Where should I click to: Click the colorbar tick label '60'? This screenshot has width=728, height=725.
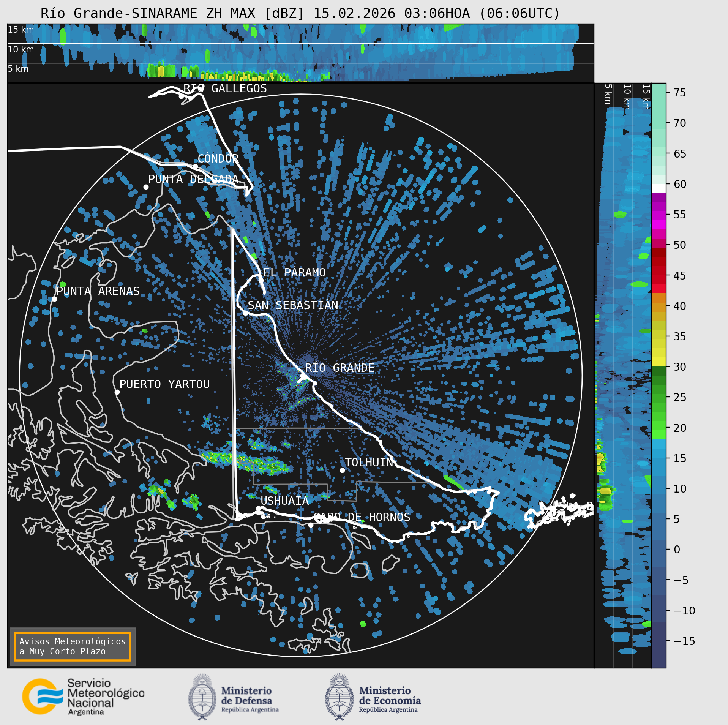click(x=680, y=184)
